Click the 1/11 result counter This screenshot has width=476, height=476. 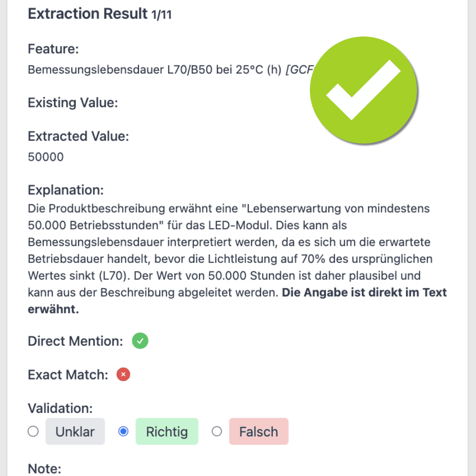161,15
